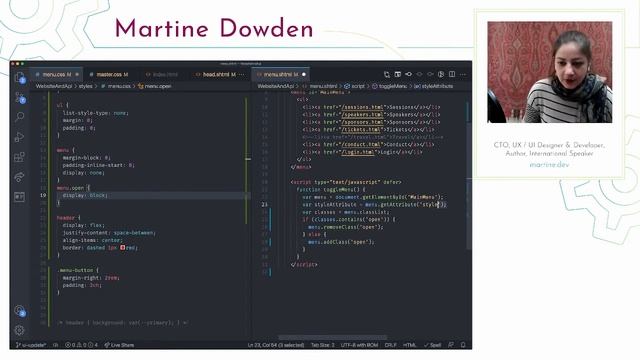The height and width of the screenshot is (360, 640).
Task: Split the editor right
Action: 452,74
